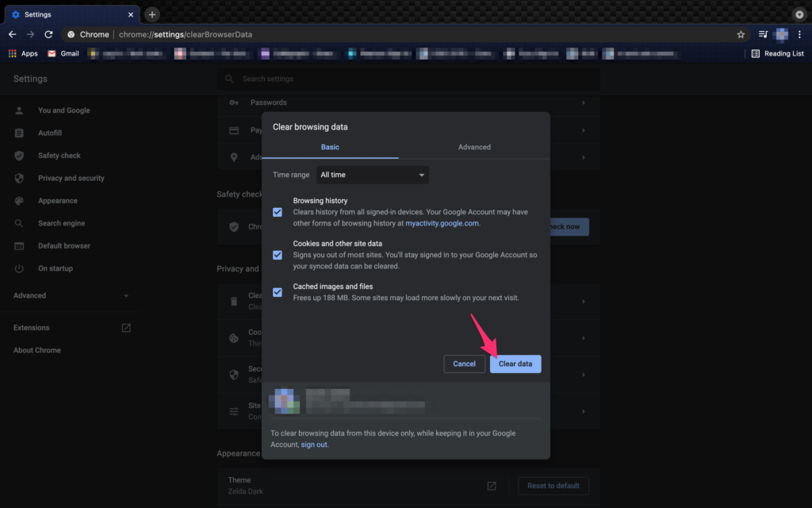Uncheck Cookies and other site data
812x508 pixels.
[278, 255]
